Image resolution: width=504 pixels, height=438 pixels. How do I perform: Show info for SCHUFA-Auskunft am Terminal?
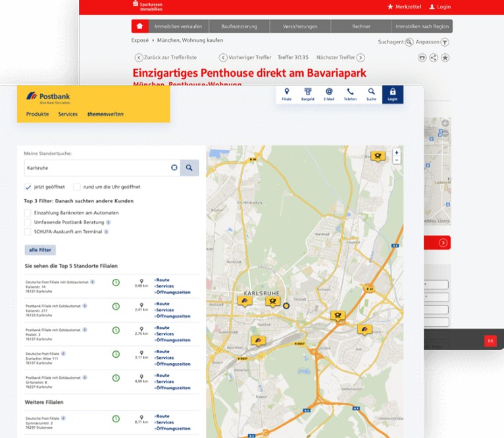107,231
